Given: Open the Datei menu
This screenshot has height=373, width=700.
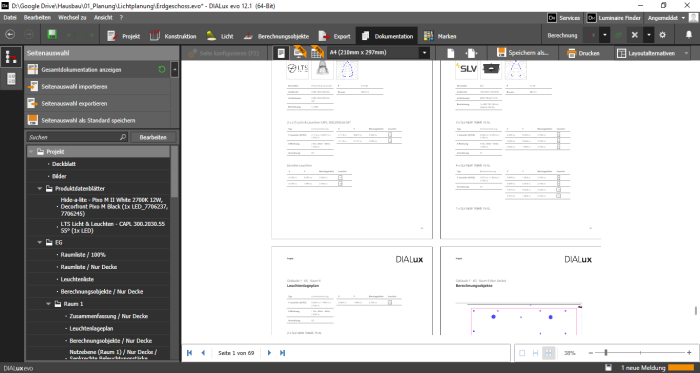Looking at the screenshot, I should point(10,18).
